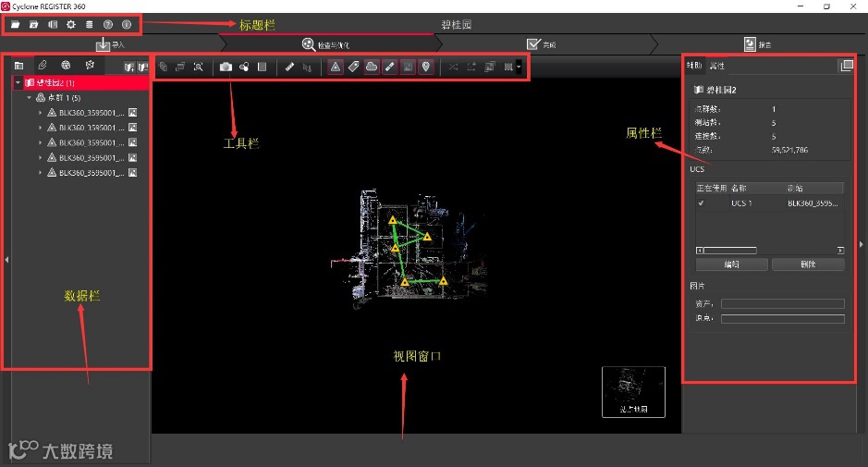The image size is (868, 467).
Task: Toggle image display toolbar button
Action: [408, 67]
